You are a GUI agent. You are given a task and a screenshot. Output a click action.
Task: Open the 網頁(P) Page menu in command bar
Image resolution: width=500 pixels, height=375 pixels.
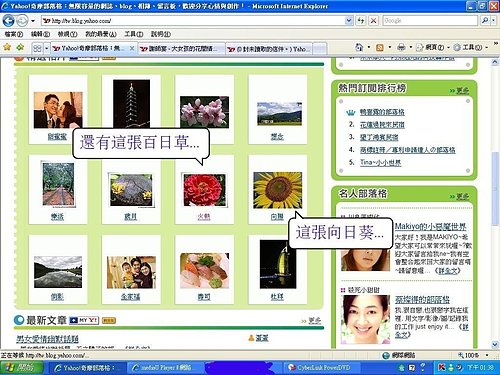pos(432,47)
